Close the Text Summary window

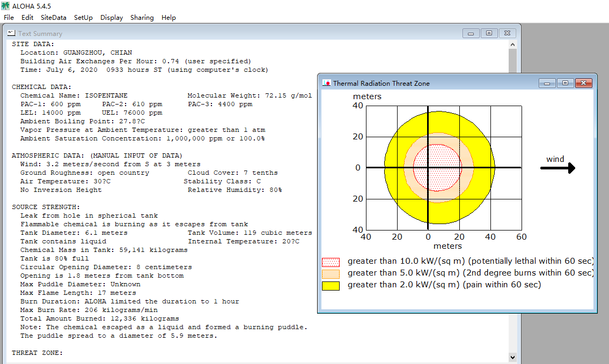tap(507, 33)
